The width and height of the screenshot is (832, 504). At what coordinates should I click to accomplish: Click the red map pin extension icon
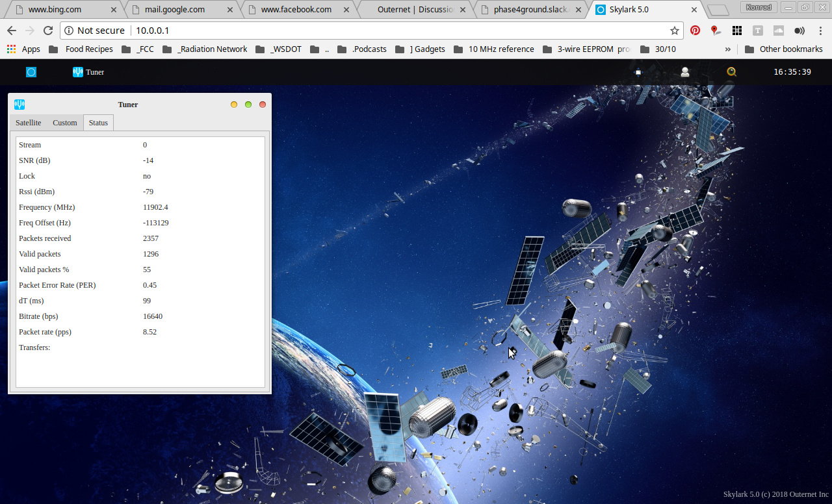point(715,31)
